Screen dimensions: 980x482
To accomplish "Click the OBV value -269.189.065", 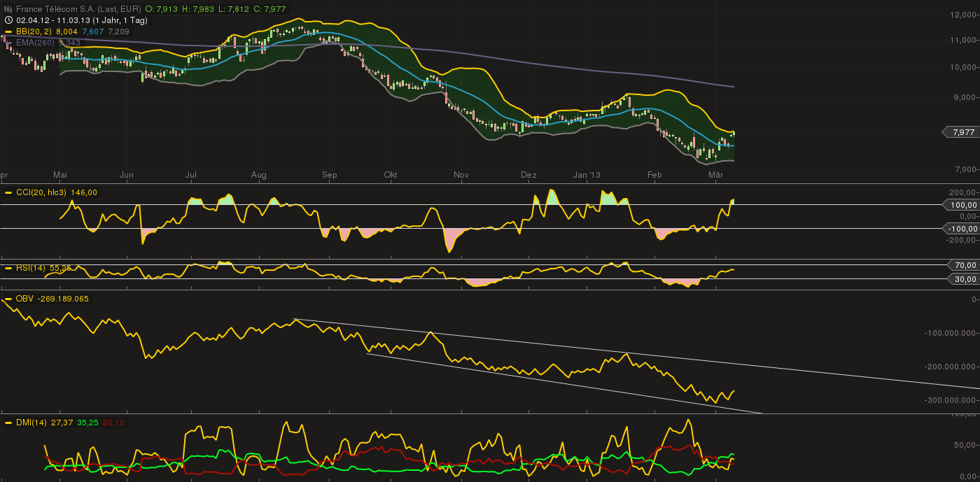I will coord(62,299).
